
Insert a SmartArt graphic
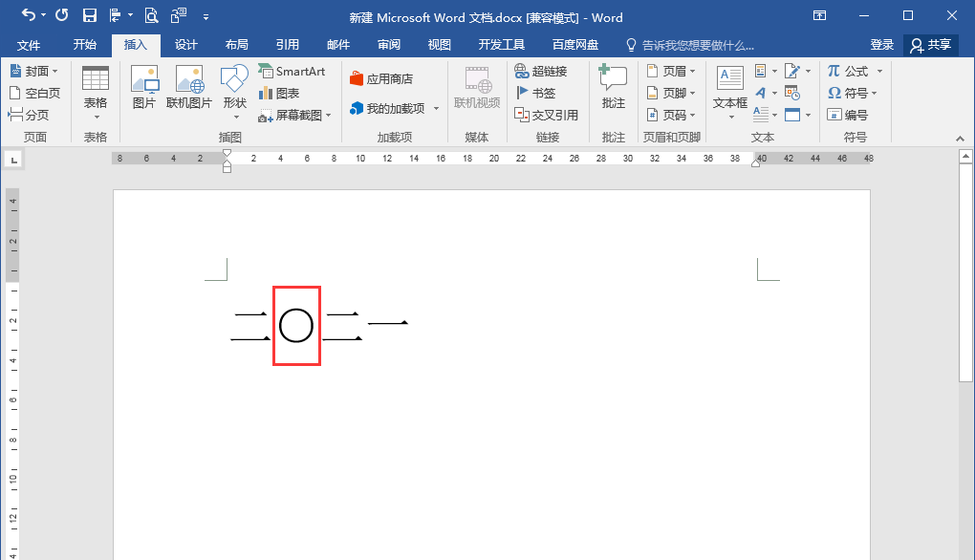coord(292,71)
